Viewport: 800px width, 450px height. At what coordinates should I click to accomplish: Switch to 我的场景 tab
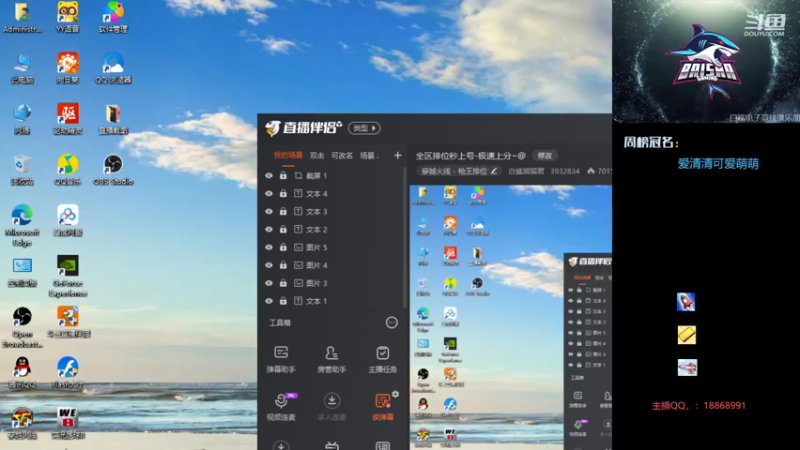(x=288, y=155)
